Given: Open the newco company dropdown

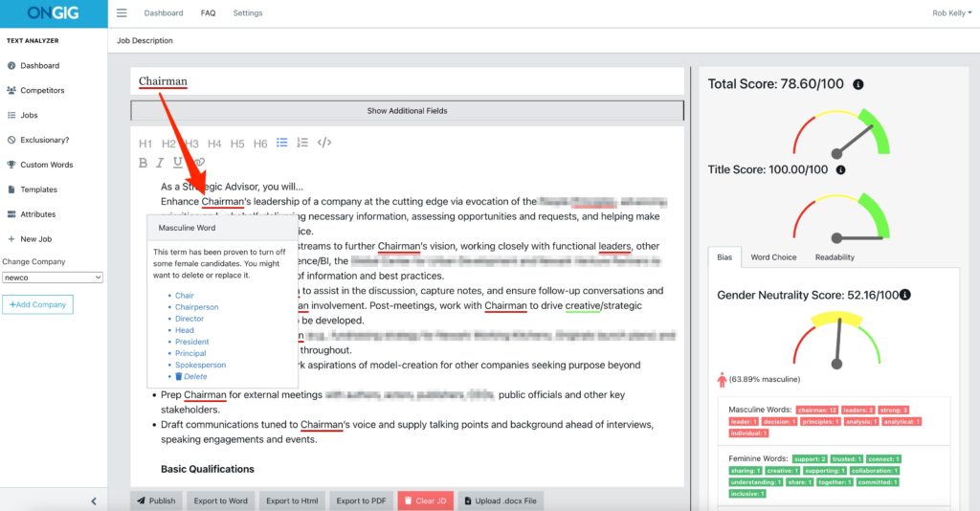Looking at the screenshot, I should (53, 278).
